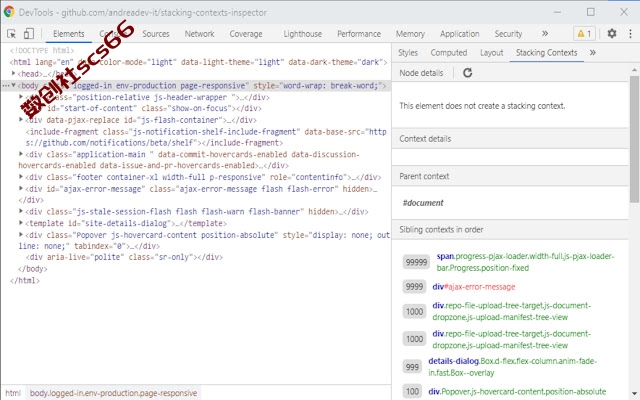Open details-dialog.Box.d-flex context link
Image resolution: width=640 pixels, height=400 pixels.
[512, 367]
